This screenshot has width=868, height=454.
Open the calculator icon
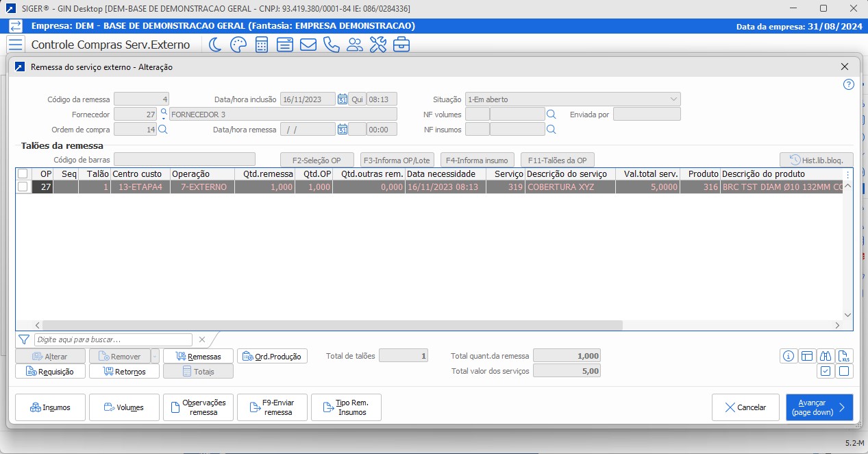click(262, 45)
